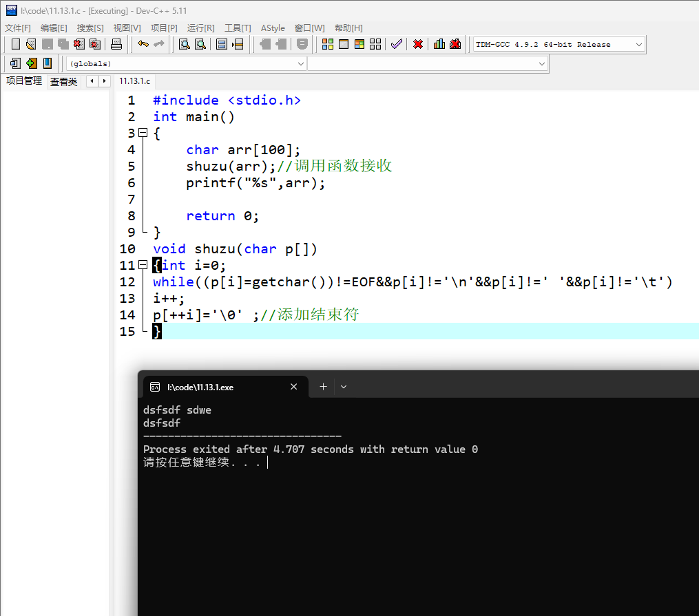Click the 'char arr[100];' code line
The height and width of the screenshot is (616, 699).
click(243, 149)
